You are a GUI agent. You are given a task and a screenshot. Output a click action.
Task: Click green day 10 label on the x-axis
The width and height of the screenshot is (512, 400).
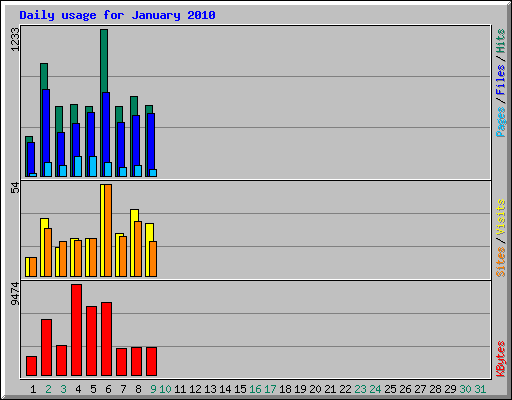(x=165, y=389)
